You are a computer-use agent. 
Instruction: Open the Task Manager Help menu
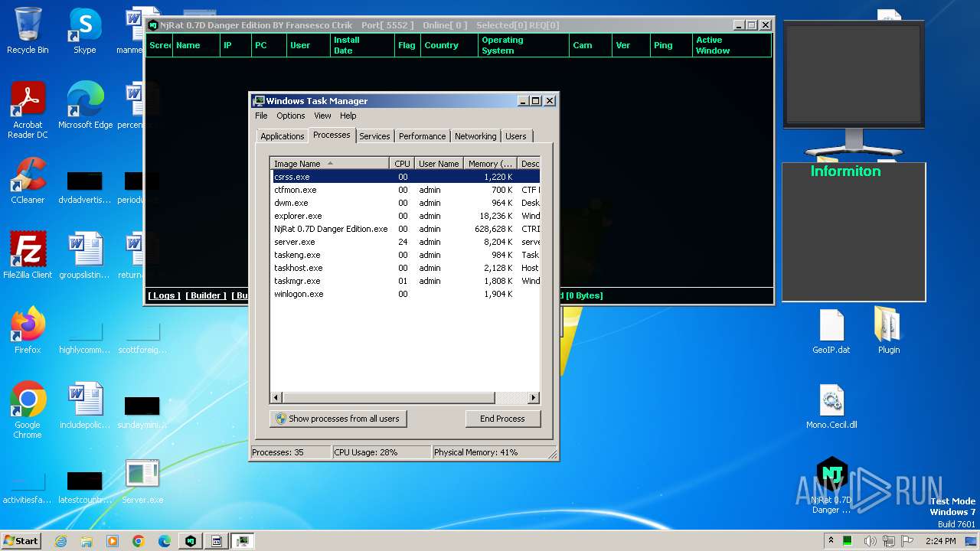(x=348, y=116)
